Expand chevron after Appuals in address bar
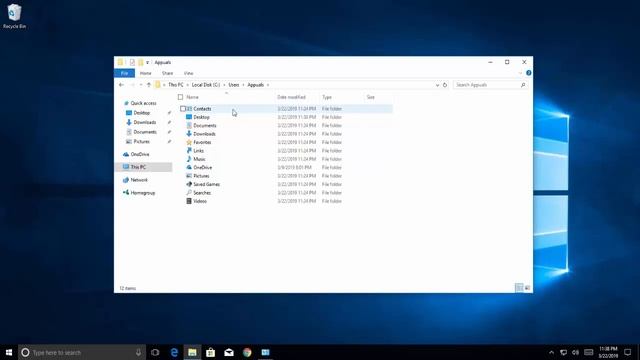This screenshot has height=360, width=640. [x=268, y=85]
